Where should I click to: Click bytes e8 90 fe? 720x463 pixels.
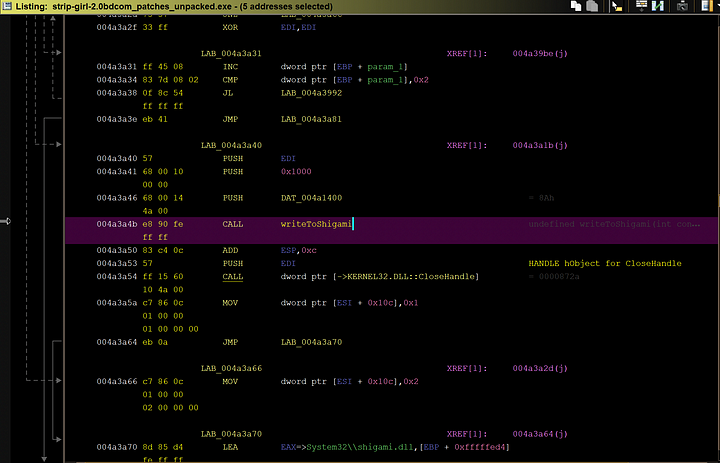163,225
